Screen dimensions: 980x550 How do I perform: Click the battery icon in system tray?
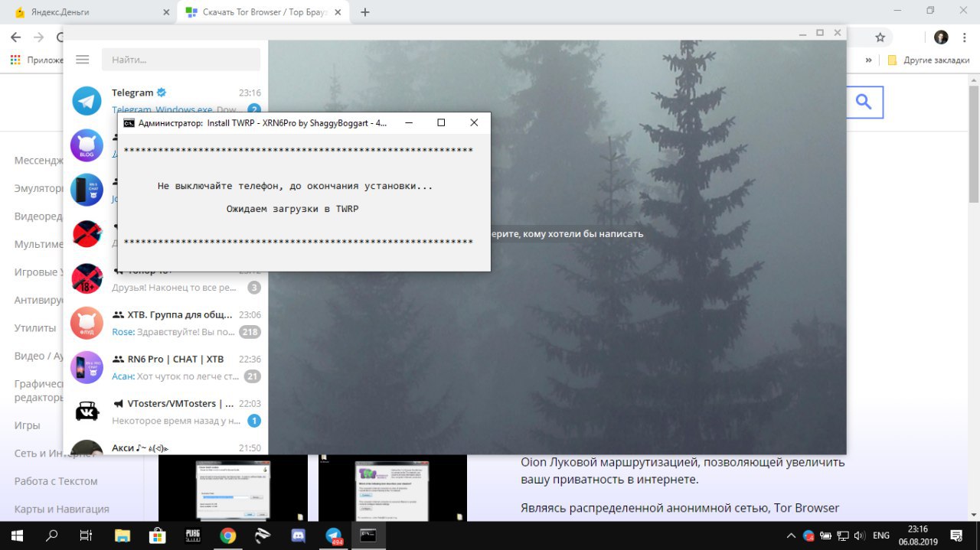point(827,535)
